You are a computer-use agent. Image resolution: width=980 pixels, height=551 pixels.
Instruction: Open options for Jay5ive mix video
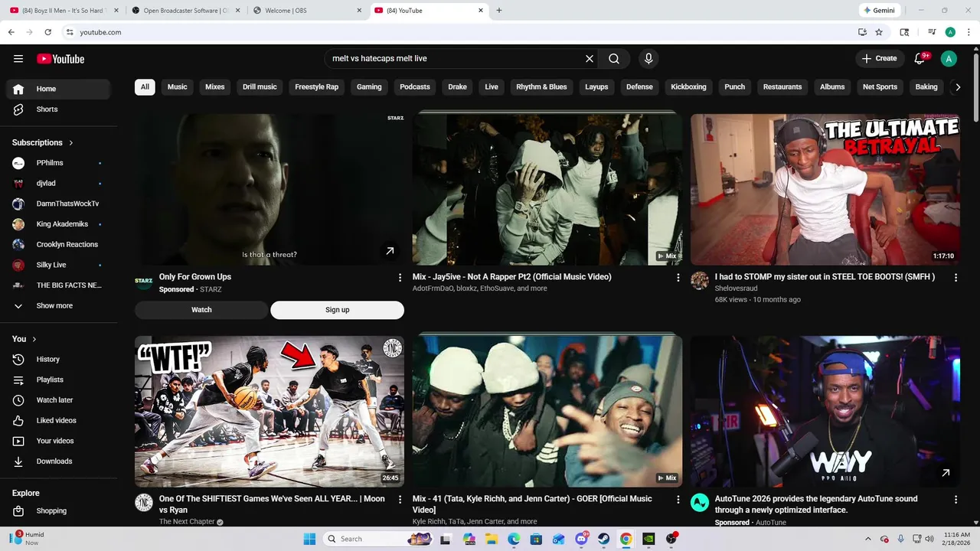click(678, 278)
